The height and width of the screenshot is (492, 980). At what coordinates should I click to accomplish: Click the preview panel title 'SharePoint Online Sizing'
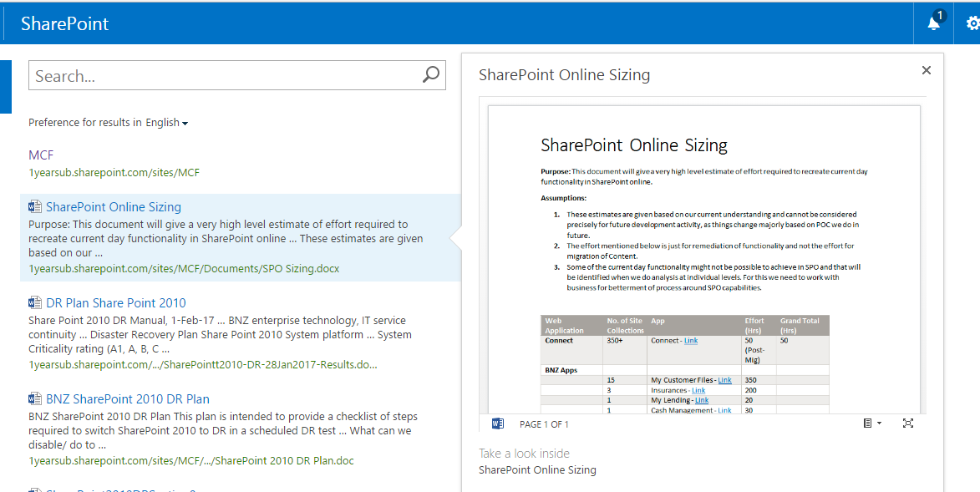565,75
